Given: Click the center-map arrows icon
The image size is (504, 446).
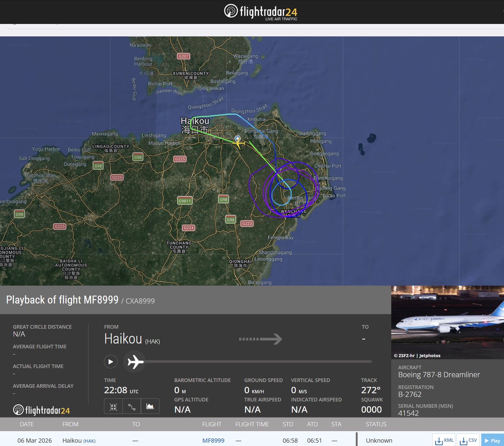Looking at the screenshot, I should (113, 406).
